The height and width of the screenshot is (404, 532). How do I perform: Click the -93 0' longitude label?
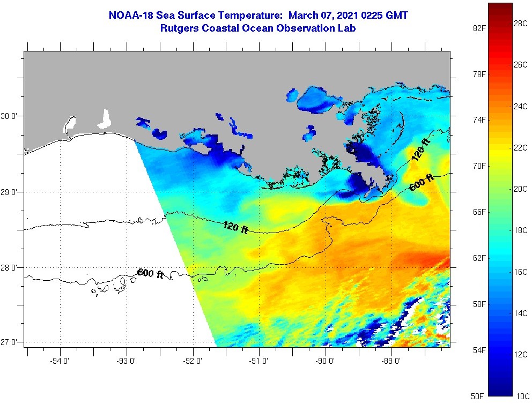[x=126, y=361]
